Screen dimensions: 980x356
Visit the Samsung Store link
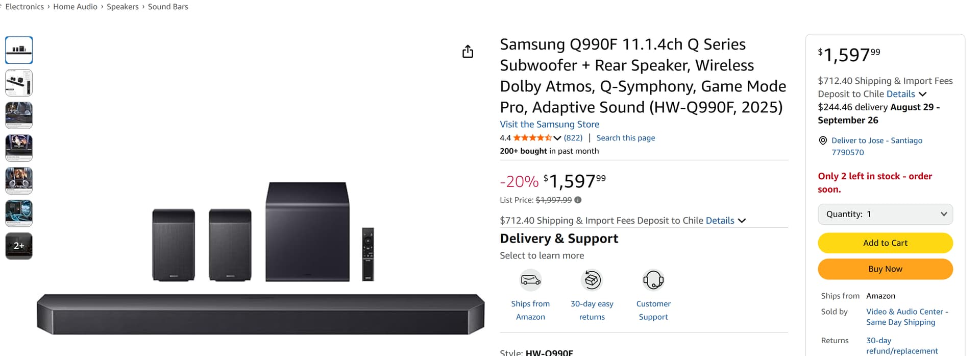point(549,124)
